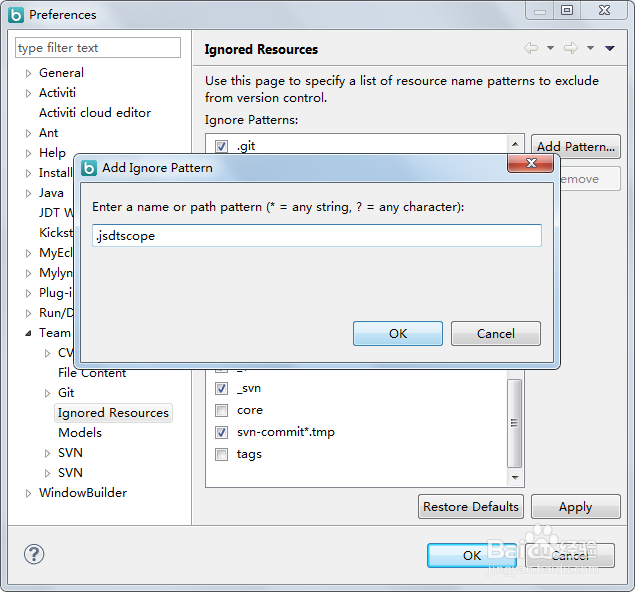
Task: Open the view menu triangle in the header
Action: pyautogui.click(x=610, y=48)
